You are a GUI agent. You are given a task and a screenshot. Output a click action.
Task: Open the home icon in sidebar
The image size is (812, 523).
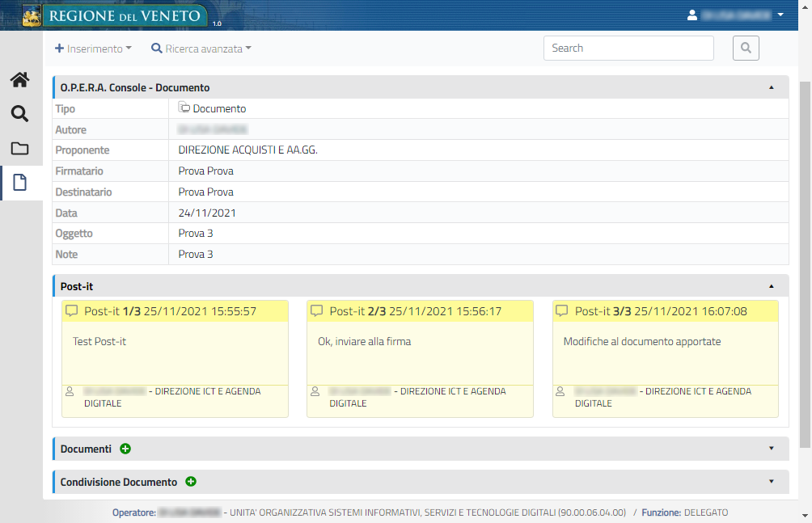coord(19,80)
